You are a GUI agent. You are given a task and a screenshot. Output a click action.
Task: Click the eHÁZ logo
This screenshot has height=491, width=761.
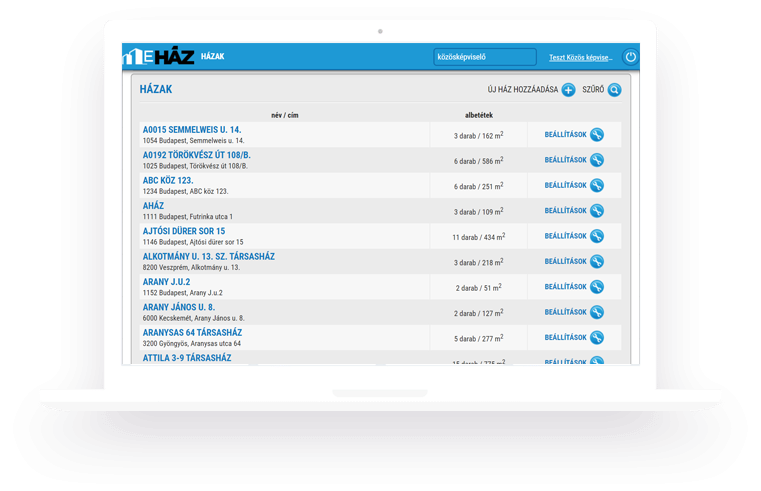157,57
